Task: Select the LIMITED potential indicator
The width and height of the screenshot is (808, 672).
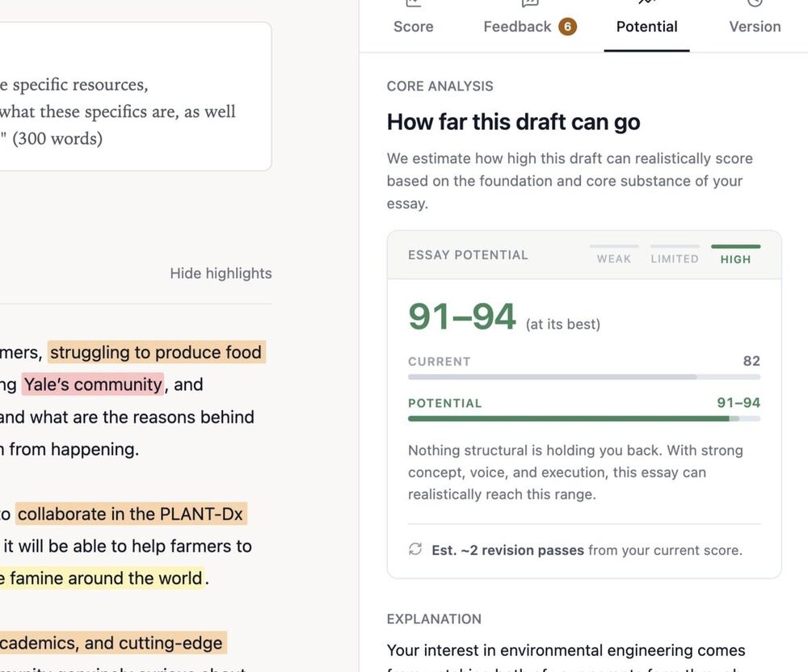Action: (x=675, y=255)
